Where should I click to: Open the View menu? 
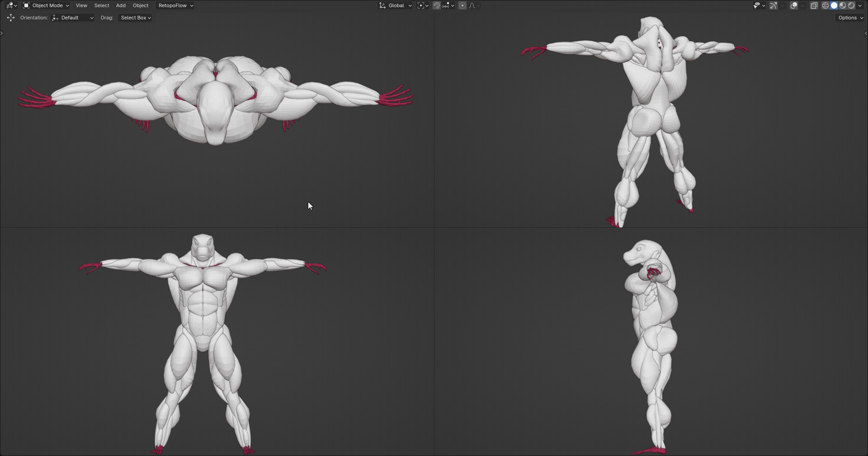pyautogui.click(x=81, y=5)
